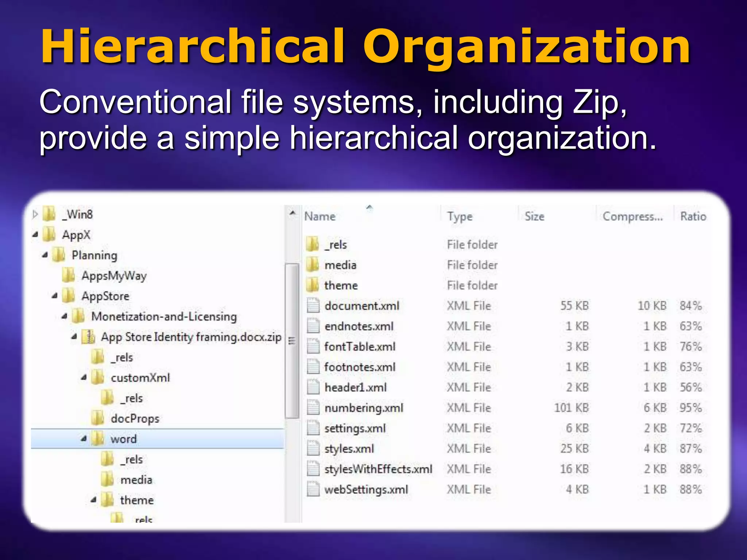The height and width of the screenshot is (560, 747).
Task: Click the tree pane vertical scrollbar thumb
Action: (292, 341)
